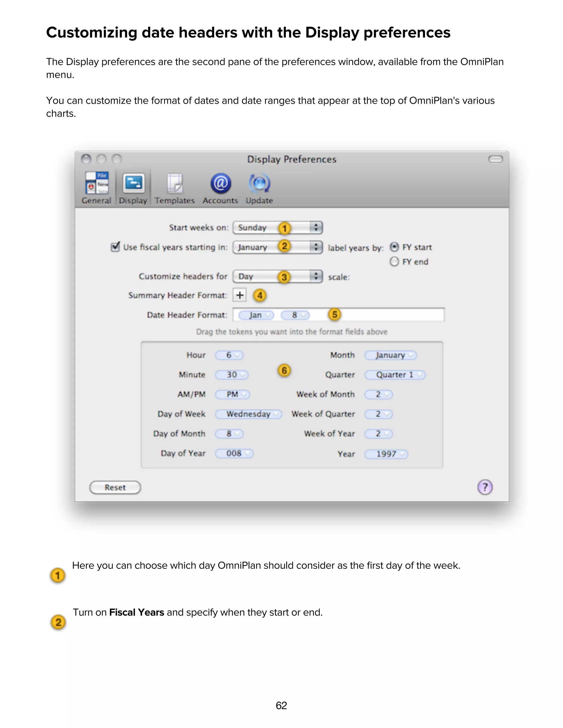Click the help question mark button
Viewport: 563px width, 728px height.
pos(485,487)
